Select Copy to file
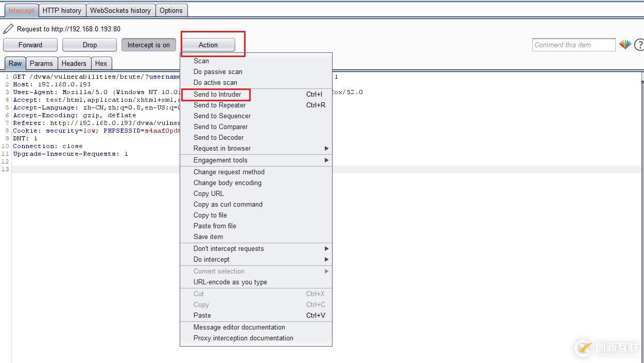 [256, 215]
